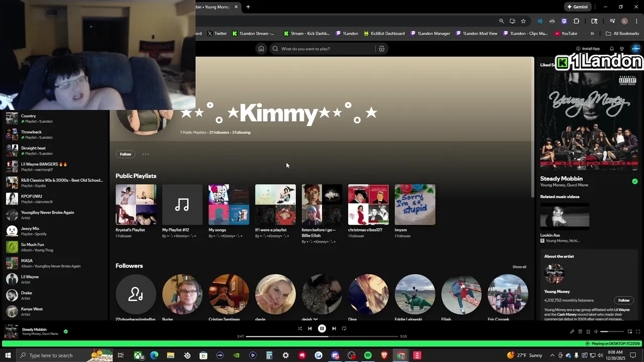Screen dimensions: 644x362
Task: Open the Friend Activity icon
Action: (622, 49)
